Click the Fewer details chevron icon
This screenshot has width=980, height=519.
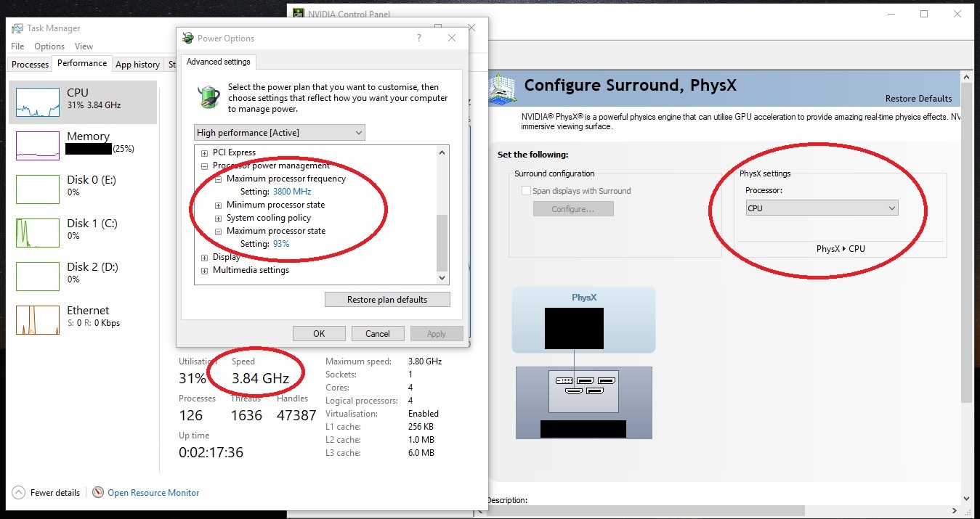[19, 492]
